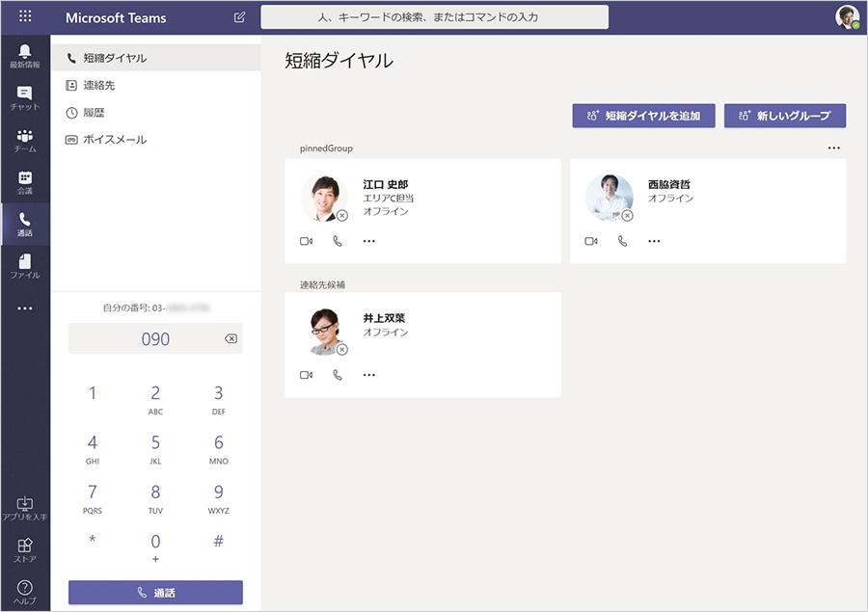Image resolution: width=868 pixels, height=612 pixels.
Task: Start a video call with 江口 史郎
Action: point(307,240)
